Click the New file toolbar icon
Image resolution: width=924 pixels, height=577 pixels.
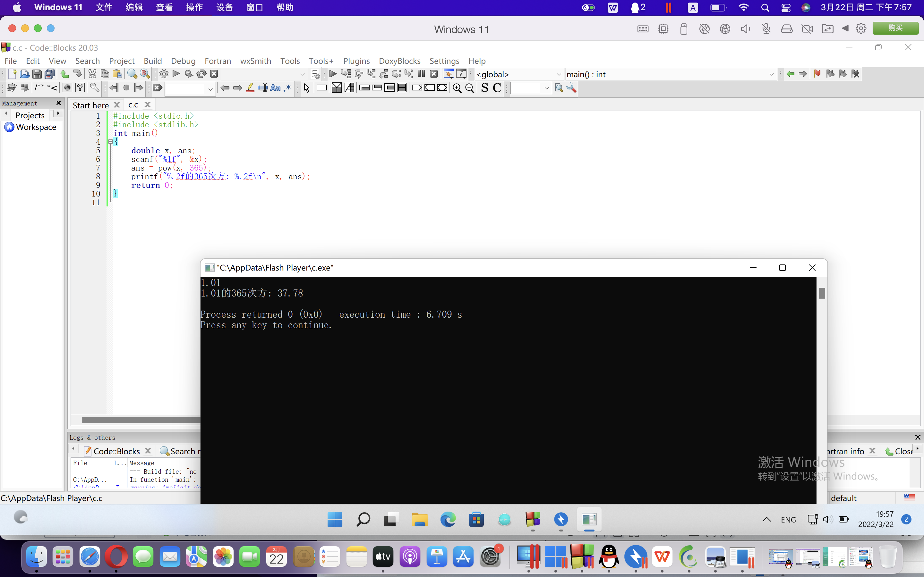(x=12, y=74)
